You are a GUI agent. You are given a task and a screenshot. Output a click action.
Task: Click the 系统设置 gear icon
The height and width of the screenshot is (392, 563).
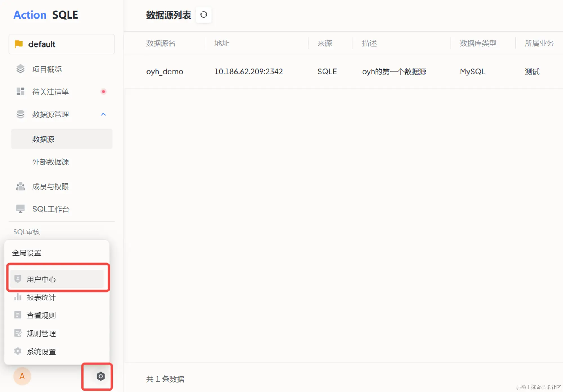(18, 351)
